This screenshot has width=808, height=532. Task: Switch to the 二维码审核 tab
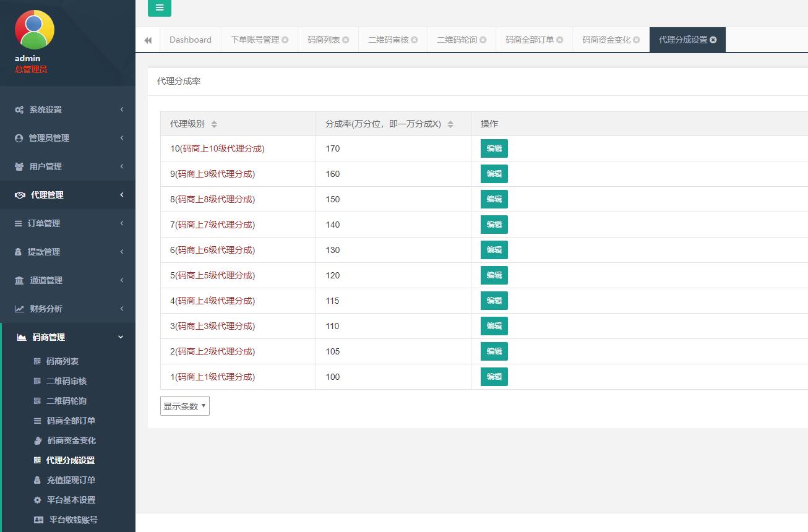(389, 40)
